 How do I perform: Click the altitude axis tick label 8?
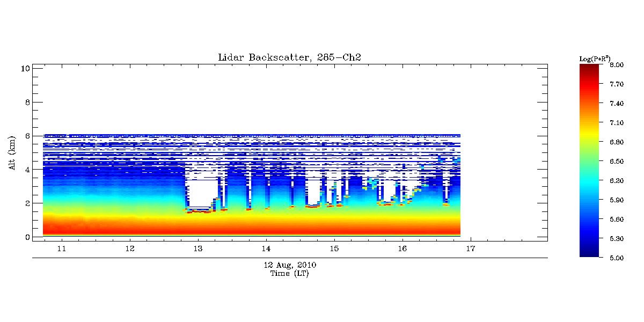click(x=27, y=102)
